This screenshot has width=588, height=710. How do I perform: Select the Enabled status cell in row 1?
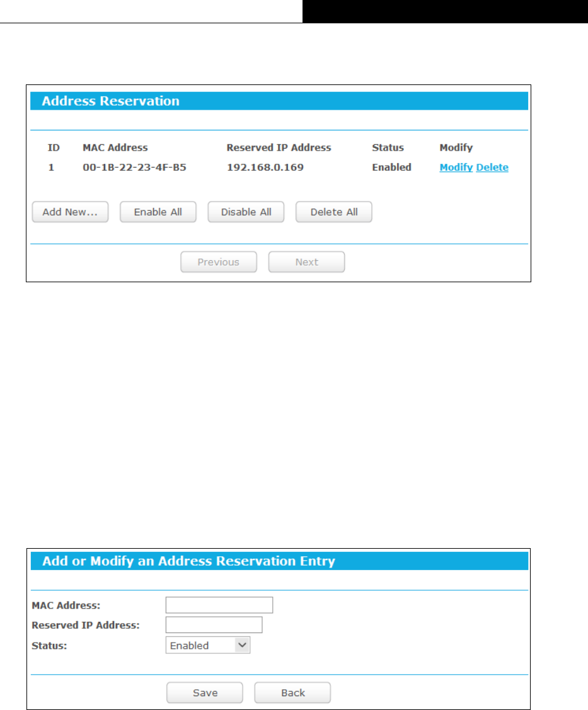[392, 167]
